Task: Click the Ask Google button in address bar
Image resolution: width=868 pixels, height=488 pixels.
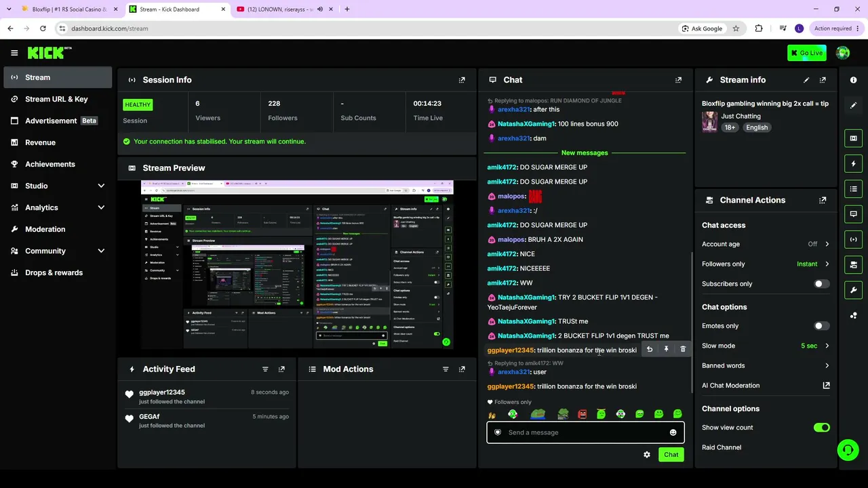Action: click(702, 28)
